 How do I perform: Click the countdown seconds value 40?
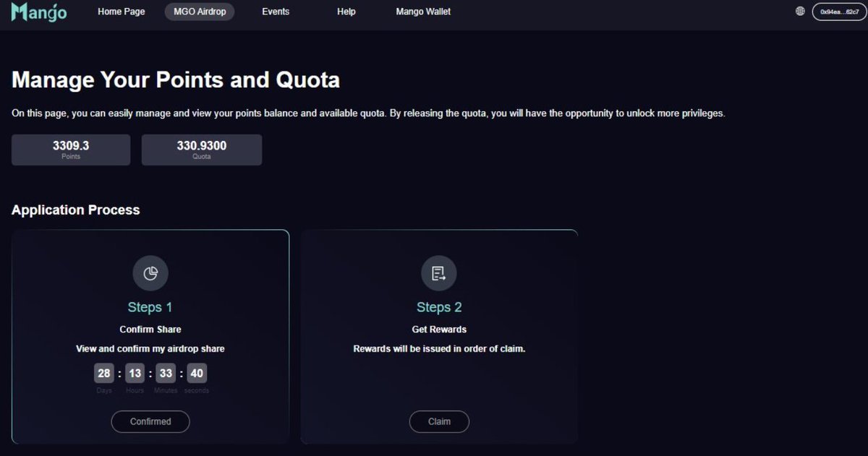(x=197, y=374)
